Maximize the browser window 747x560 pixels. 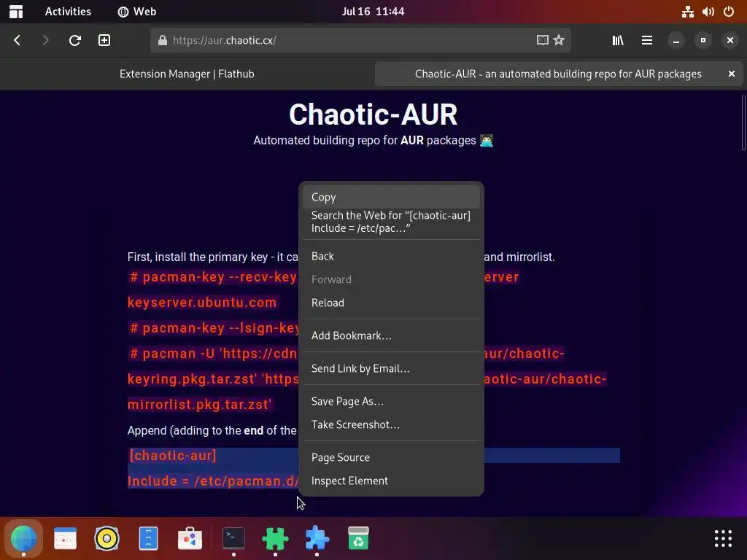pyautogui.click(x=703, y=41)
